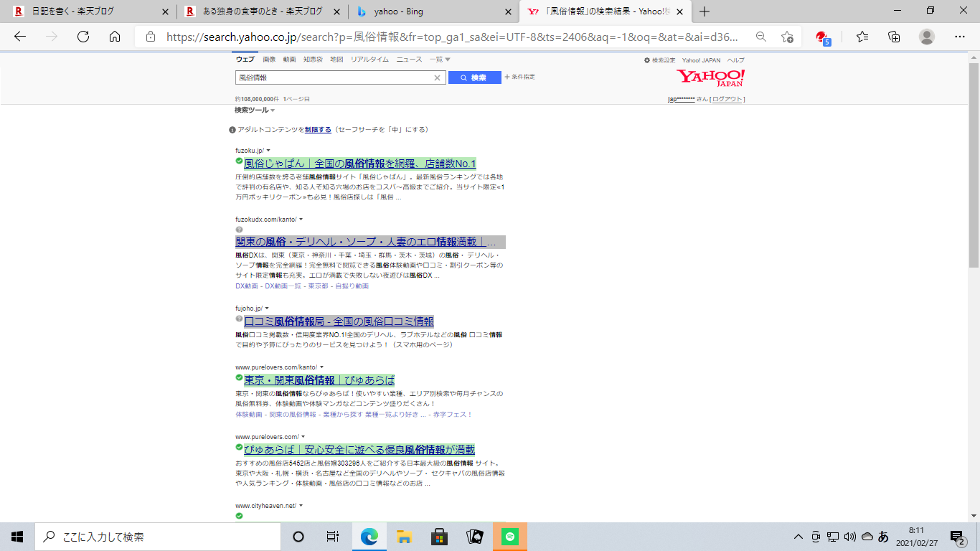Screen dimensions: 980x551
Task: Open Cortana circle on taskbar
Action: tap(298, 537)
